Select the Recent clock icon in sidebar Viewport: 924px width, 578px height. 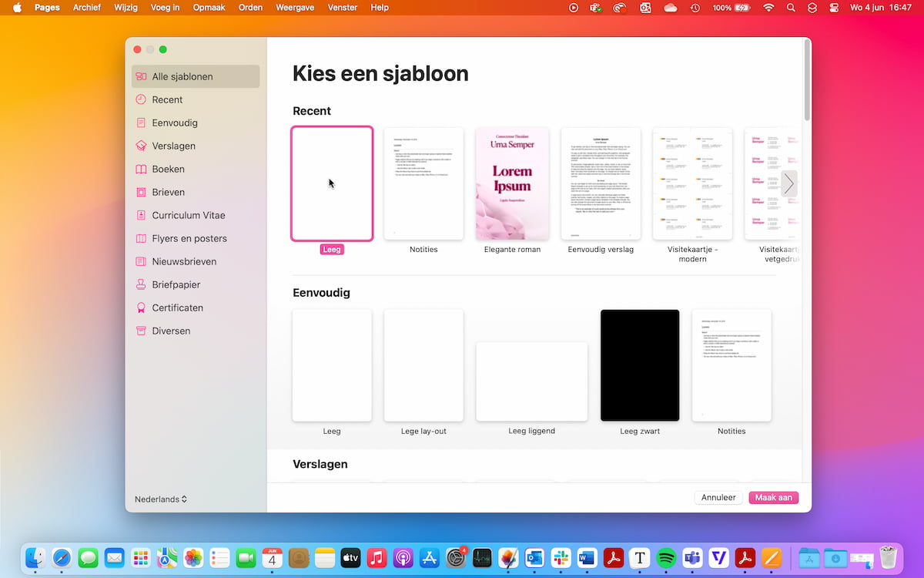(x=141, y=99)
